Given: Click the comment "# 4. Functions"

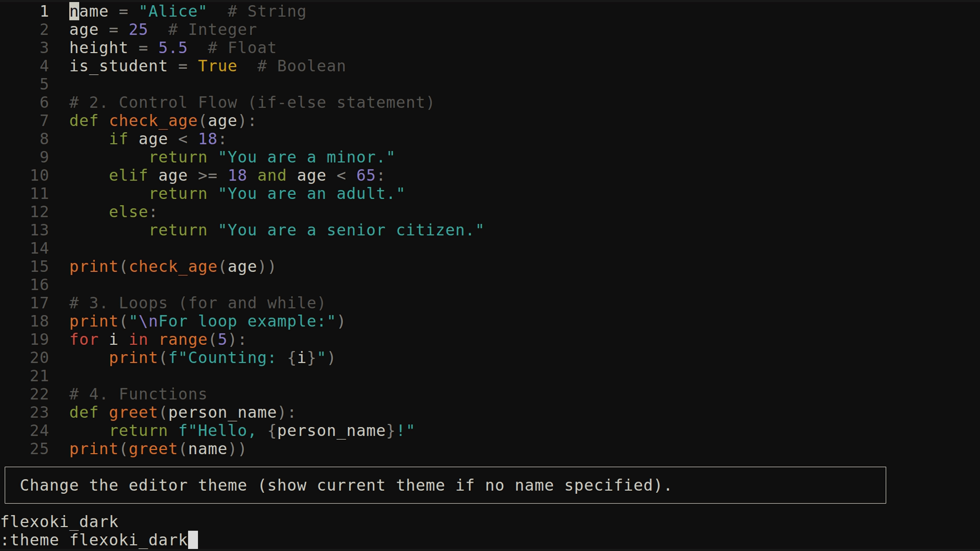Looking at the screenshot, I should [138, 394].
